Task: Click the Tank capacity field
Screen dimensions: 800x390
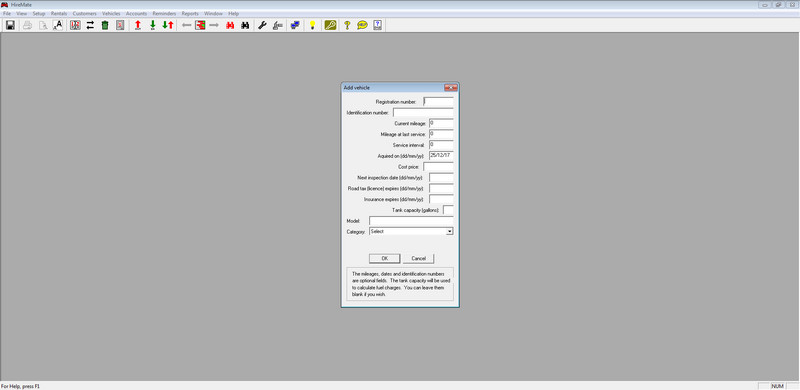Action: pyautogui.click(x=448, y=210)
